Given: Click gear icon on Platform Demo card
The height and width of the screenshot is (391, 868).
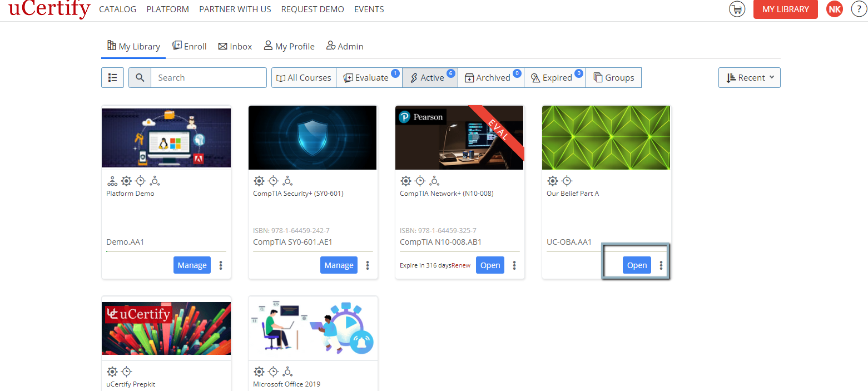Looking at the screenshot, I should [126, 181].
